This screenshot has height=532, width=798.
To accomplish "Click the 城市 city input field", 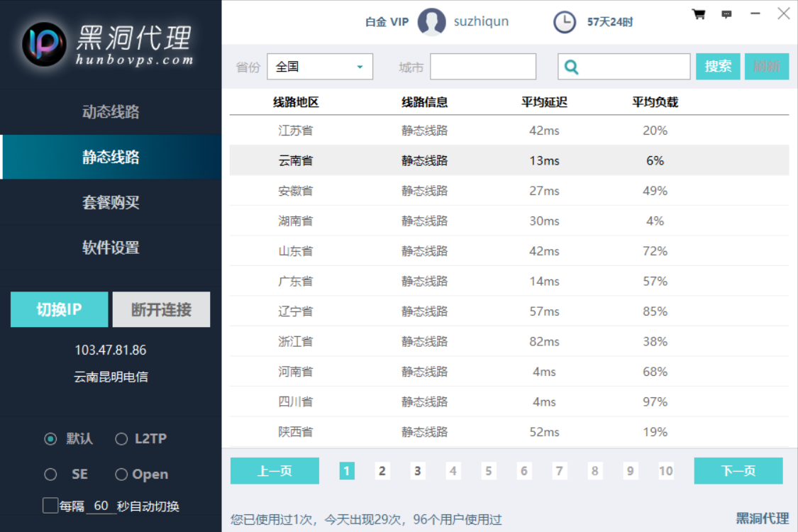I will pyautogui.click(x=483, y=67).
